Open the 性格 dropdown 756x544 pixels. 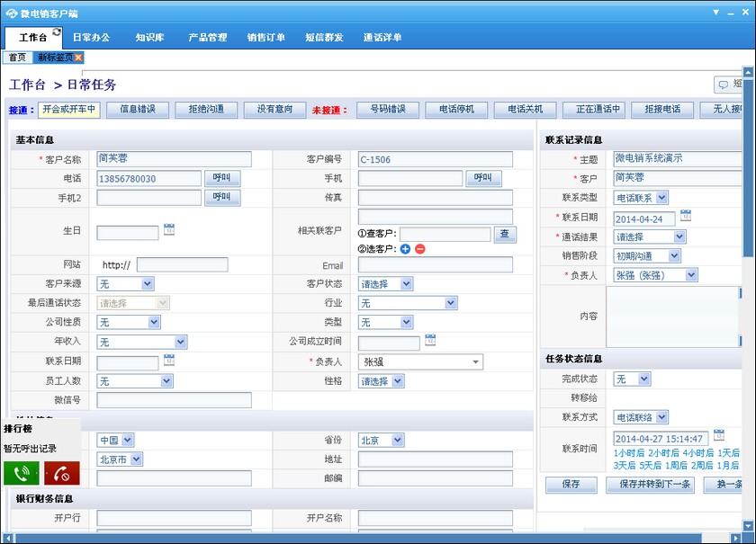pyautogui.click(x=398, y=381)
